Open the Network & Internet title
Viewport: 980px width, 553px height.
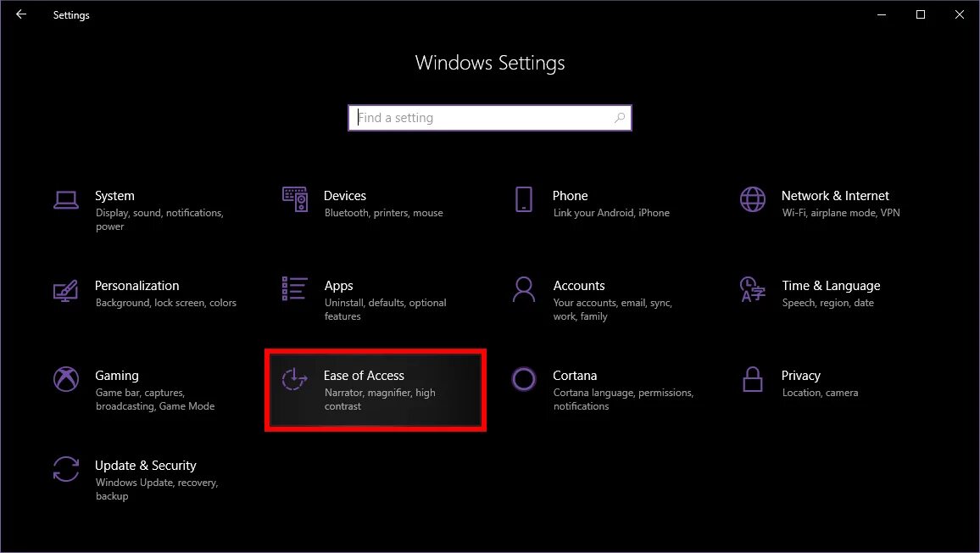tap(835, 196)
